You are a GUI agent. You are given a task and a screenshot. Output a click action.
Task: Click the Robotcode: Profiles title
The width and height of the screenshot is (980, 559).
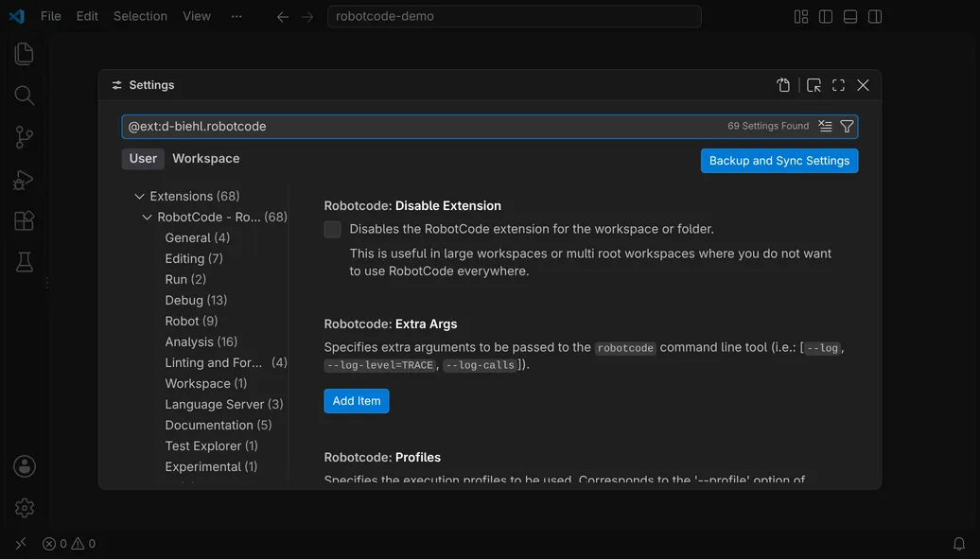click(x=382, y=457)
